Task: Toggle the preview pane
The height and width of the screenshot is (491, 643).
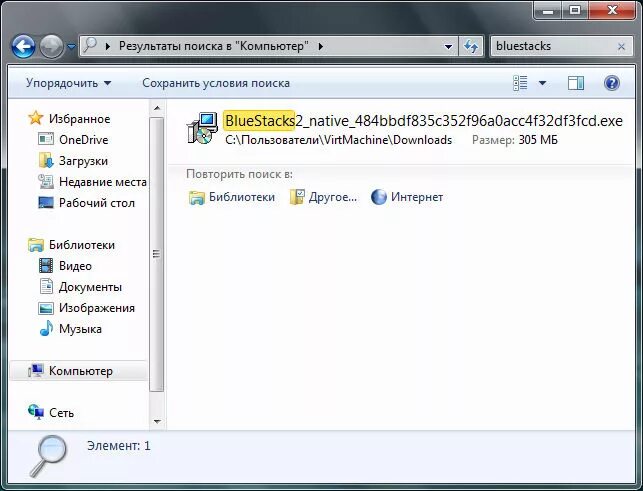Action: [x=576, y=83]
